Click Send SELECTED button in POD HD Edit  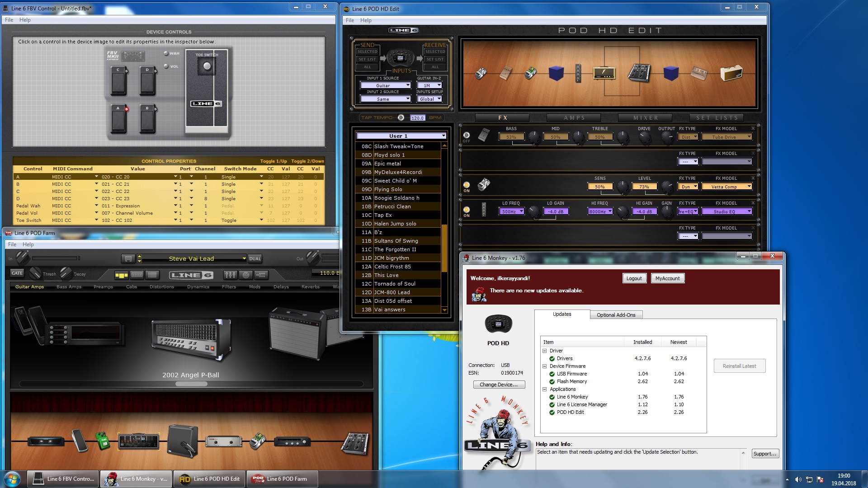pos(367,52)
